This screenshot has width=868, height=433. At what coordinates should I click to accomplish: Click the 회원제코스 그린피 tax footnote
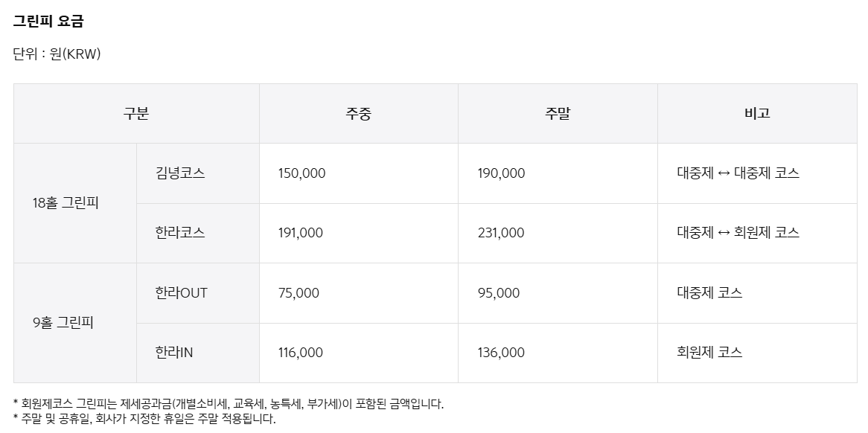point(229,404)
